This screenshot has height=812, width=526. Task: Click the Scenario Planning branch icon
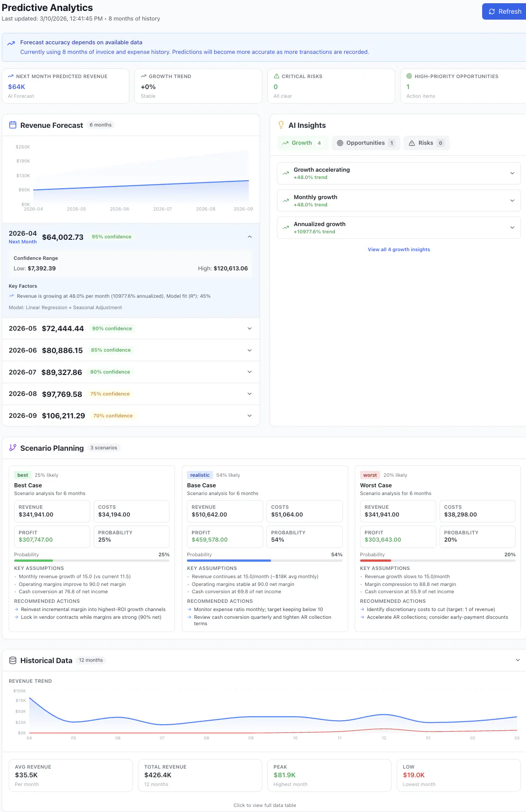click(x=13, y=448)
